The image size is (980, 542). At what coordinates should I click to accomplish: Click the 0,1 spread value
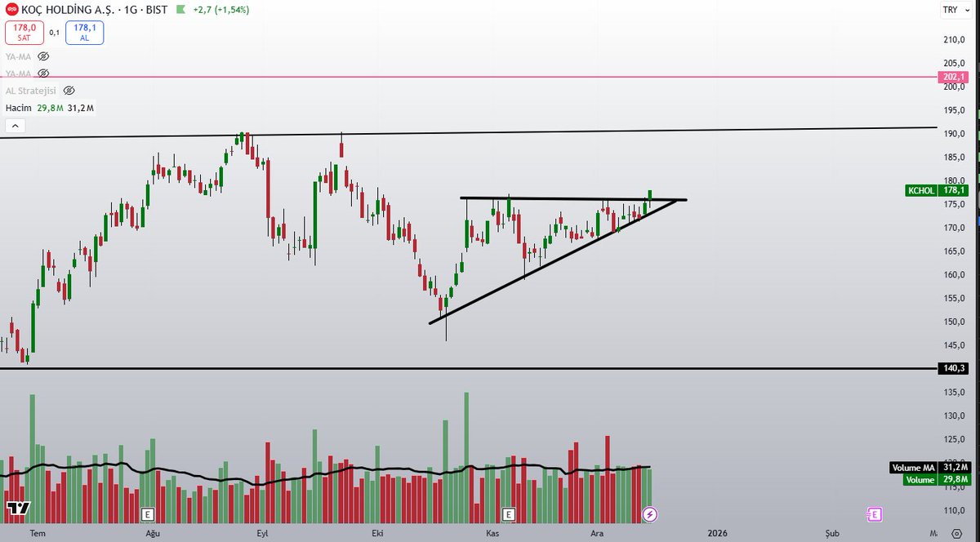pyautogui.click(x=54, y=33)
